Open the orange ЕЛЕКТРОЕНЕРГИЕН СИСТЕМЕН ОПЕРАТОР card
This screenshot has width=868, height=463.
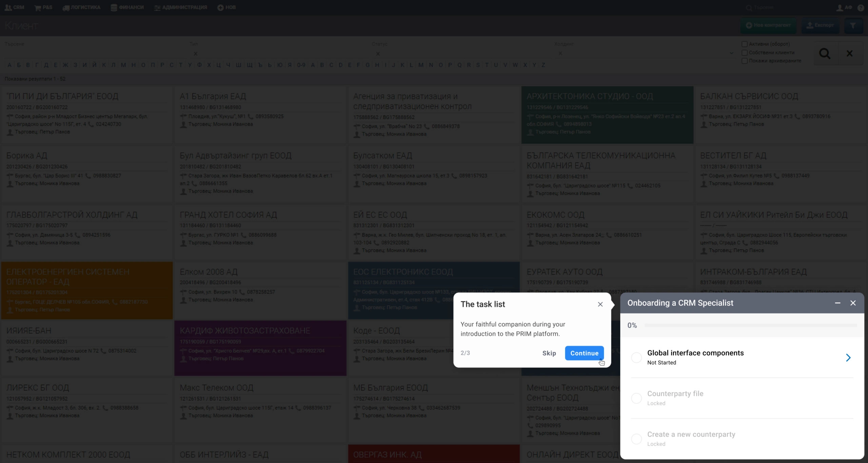(x=87, y=290)
